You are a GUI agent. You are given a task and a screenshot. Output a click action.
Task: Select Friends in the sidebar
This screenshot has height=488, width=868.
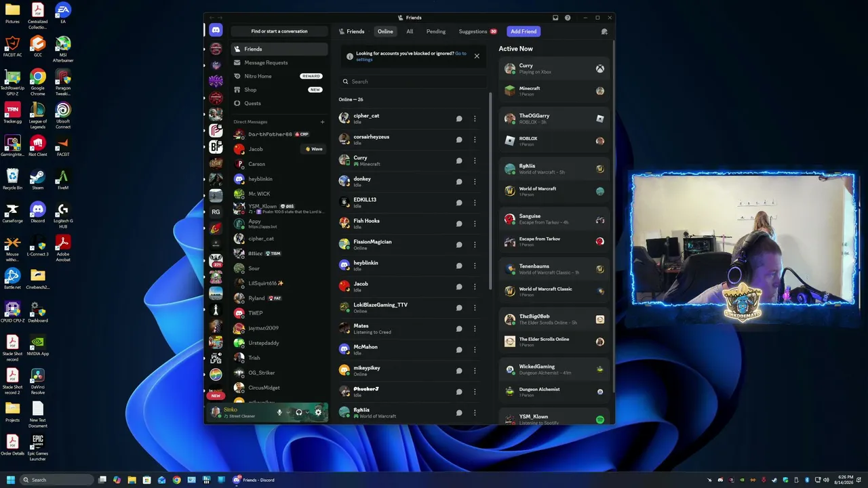point(279,49)
